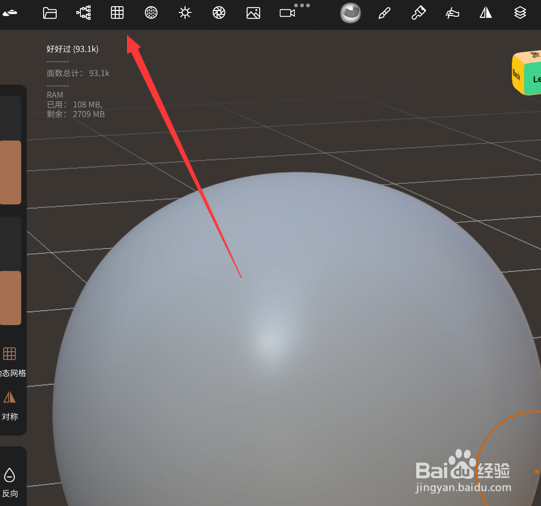Open the Lighting sun menu
The width and height of the screenshot is (541, 506).
click(185, 13)
